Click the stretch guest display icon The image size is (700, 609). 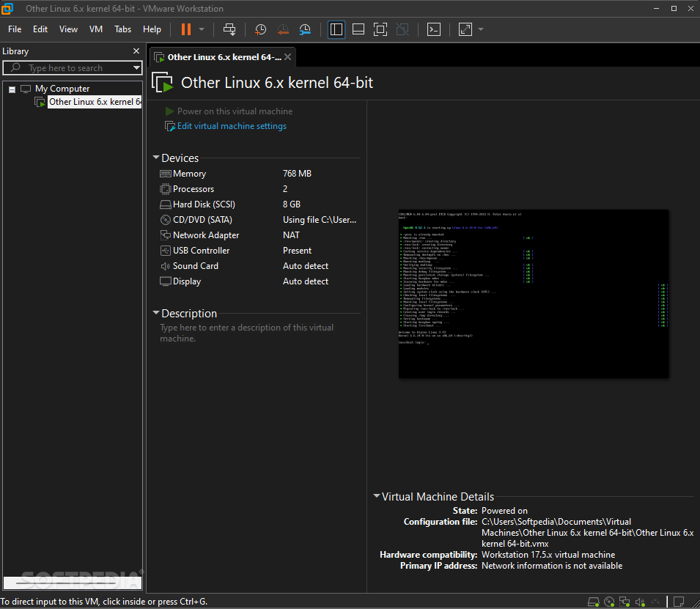(x=465, y=29)
